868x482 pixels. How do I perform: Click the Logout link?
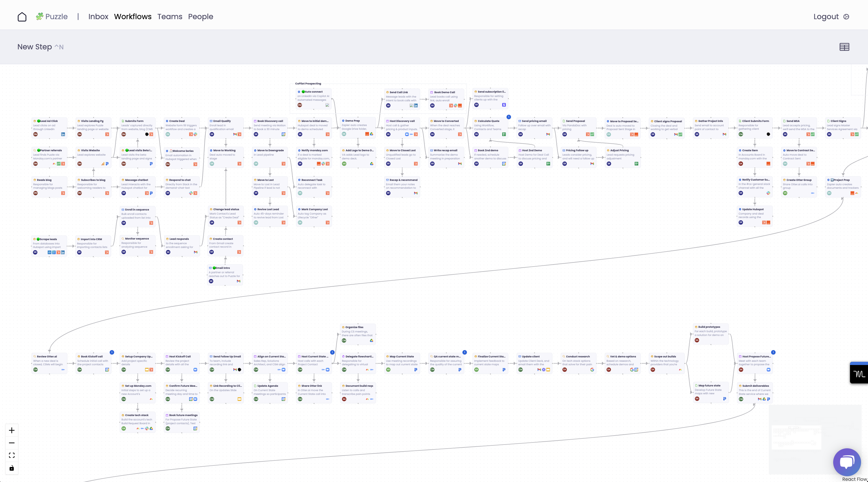click(826, 17)
